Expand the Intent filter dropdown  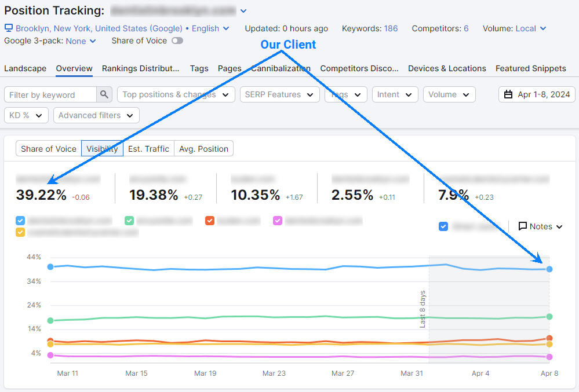tap(395, 94)
